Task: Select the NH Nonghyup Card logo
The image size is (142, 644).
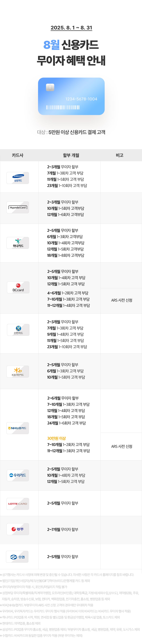Action: pyautogui.click(x=18, y=428)
